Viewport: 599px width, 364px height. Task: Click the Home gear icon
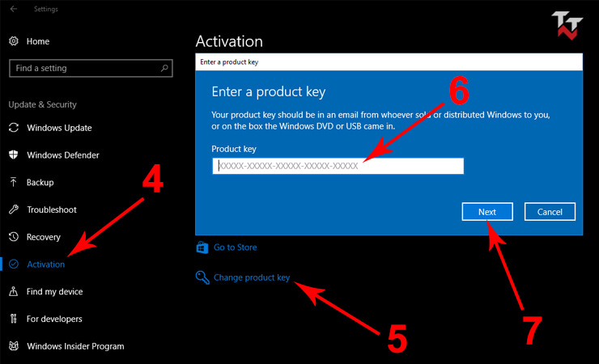pos(14,41)
